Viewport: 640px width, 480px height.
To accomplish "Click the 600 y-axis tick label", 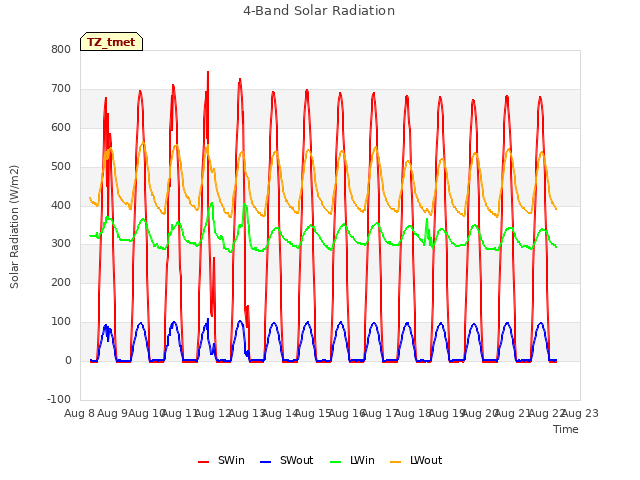I will [x=61, y=127].
